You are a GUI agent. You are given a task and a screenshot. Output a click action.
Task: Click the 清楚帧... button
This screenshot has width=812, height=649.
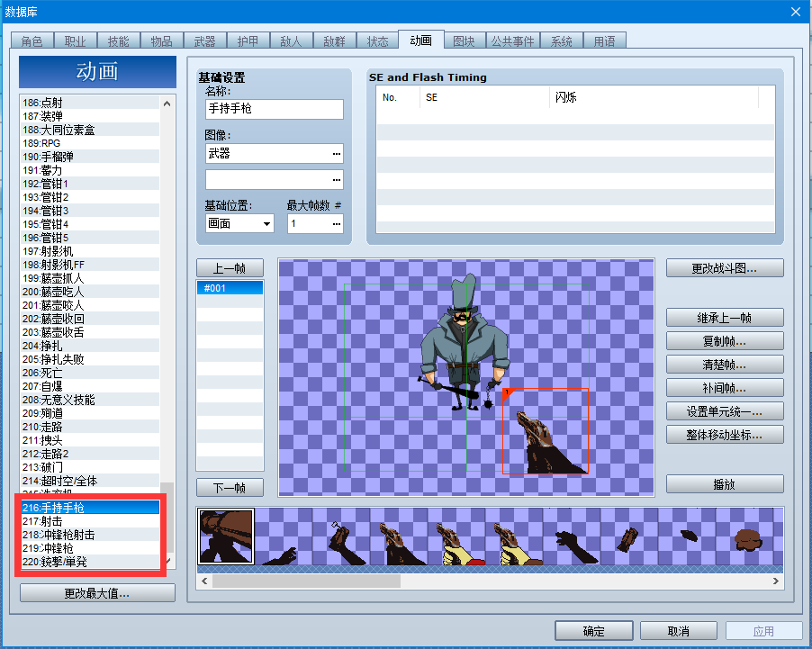[x=725, y=365]
